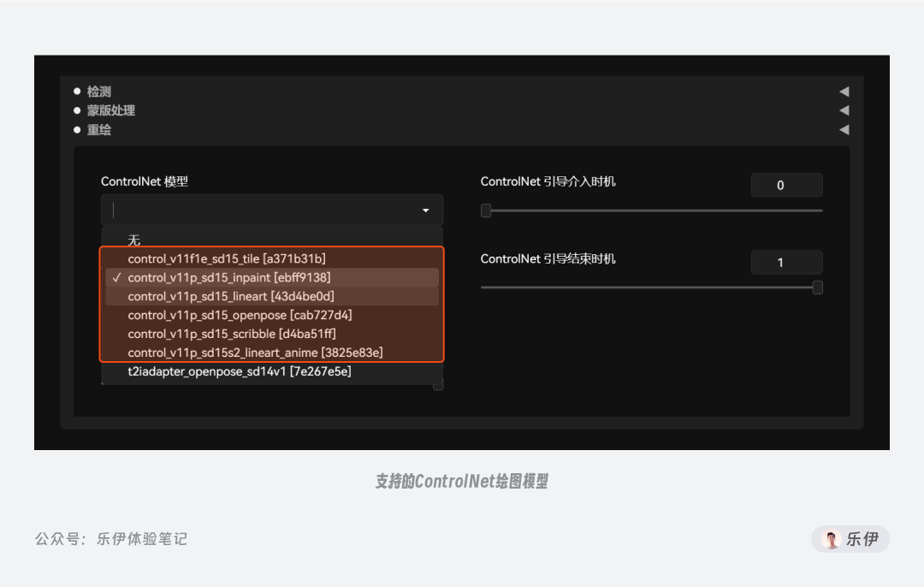
Task: Open the ControlNet 模型 dropdown arrow
Action: click(x=425, y=210)
